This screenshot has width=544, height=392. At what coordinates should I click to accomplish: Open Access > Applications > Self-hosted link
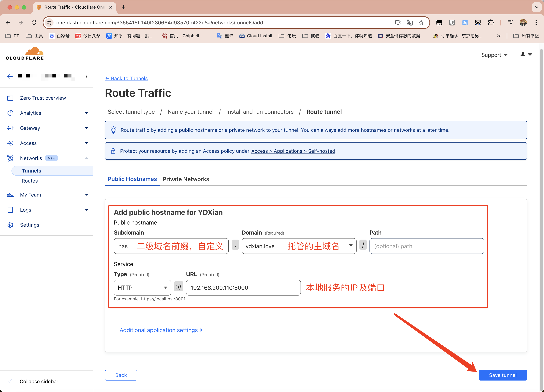(293, 151)
